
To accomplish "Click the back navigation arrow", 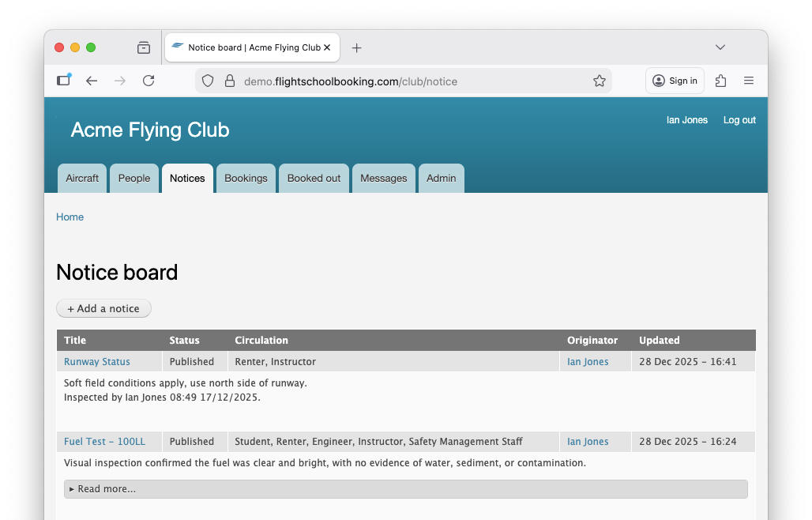I will (x=92, y=80).
